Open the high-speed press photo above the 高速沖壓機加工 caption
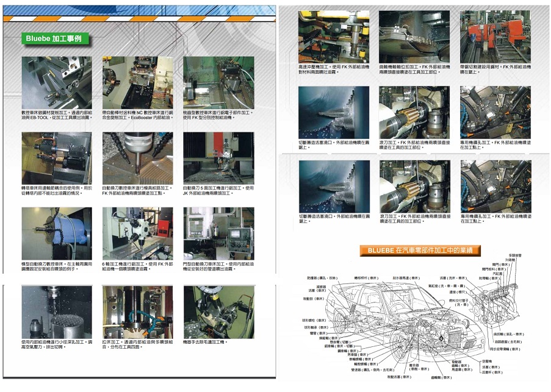The image size is (551, 392). point(334,37)
